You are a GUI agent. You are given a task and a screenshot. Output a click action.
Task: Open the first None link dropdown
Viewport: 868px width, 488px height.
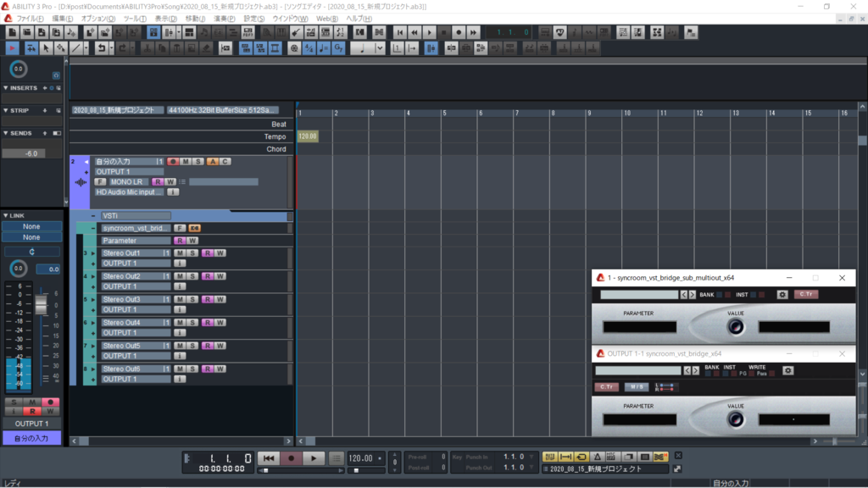coord(31,227)
